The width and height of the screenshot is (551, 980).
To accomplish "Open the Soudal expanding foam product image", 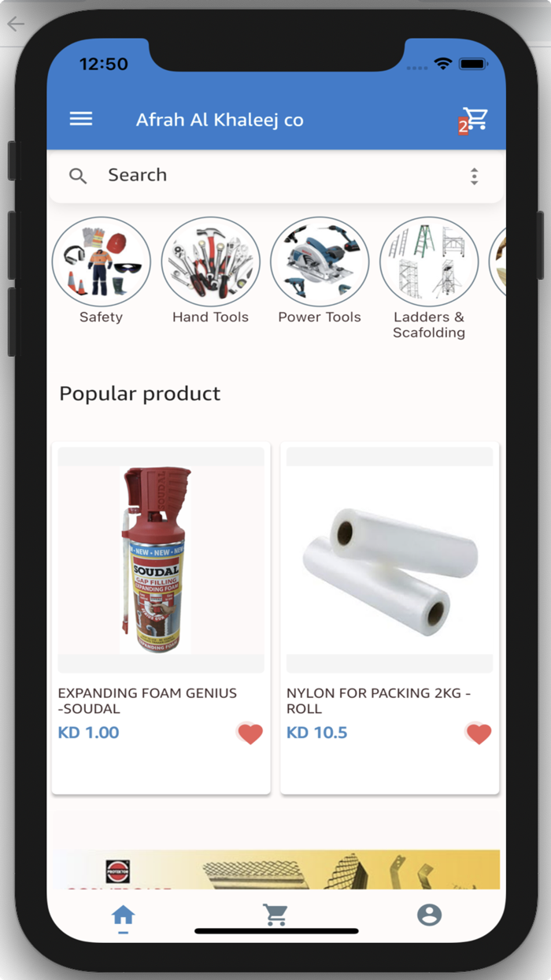I will [x=161, y=560].
